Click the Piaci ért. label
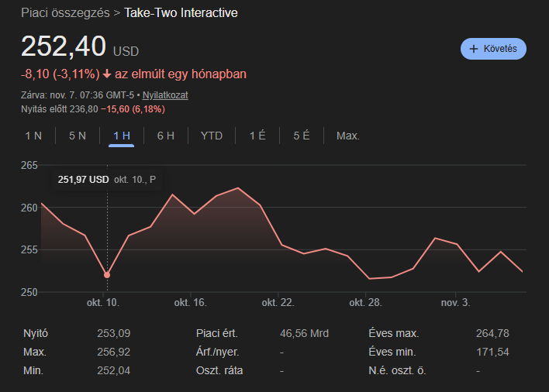Screen dimensions: 549x392 [x=216, y=334]
